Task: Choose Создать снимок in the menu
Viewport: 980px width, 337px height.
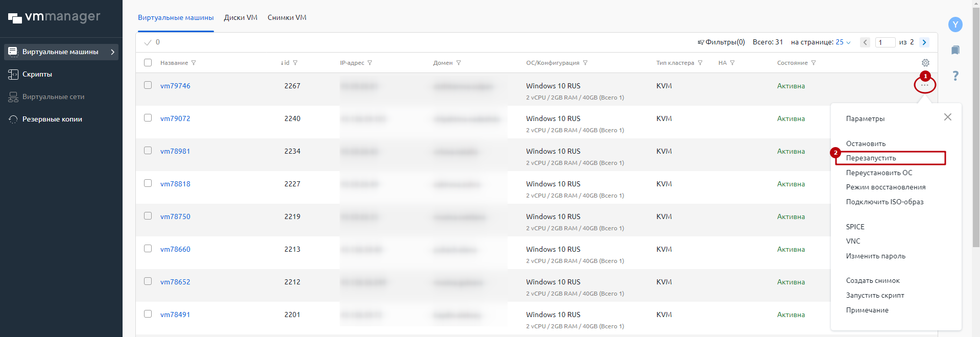Action: pos(873,281)
